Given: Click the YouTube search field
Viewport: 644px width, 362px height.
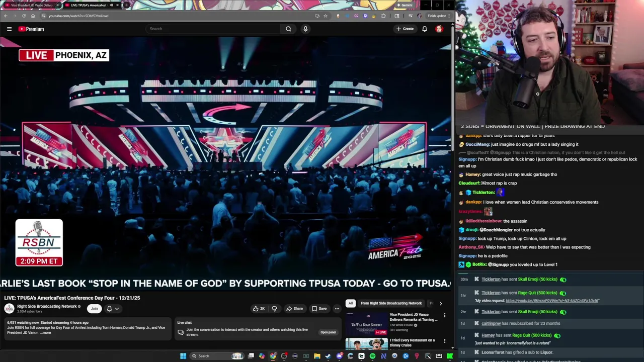Looking at the screenshot, I should (x=214, y=29).
